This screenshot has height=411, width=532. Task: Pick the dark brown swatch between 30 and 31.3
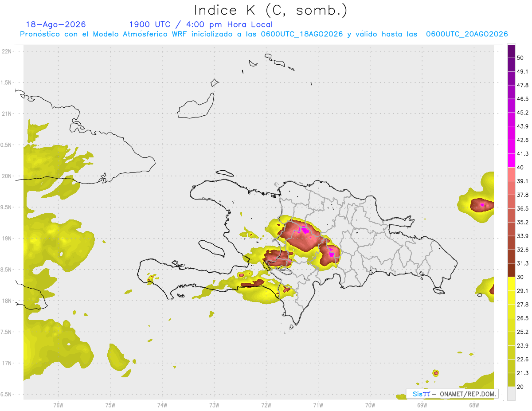click(511, 270)
